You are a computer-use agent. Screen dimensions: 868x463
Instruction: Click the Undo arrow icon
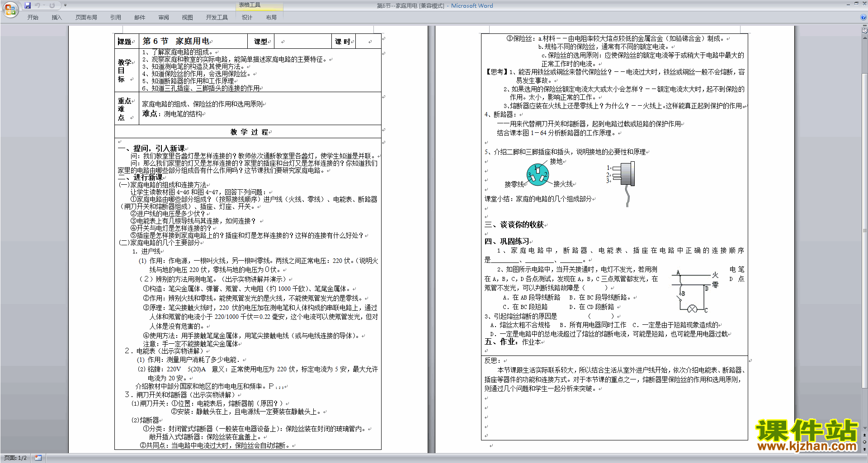pos(38,5)
